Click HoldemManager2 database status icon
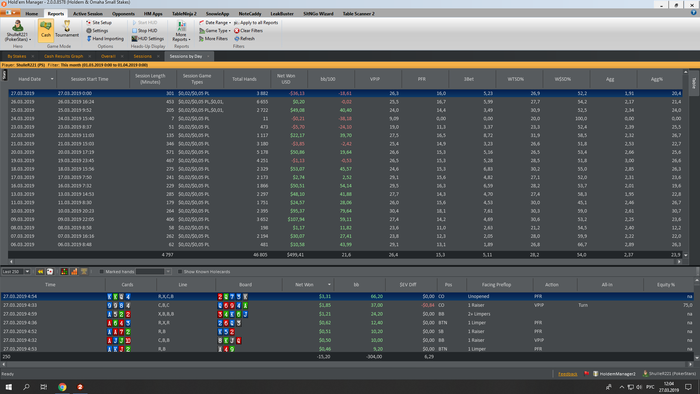 tap(596, 373)
